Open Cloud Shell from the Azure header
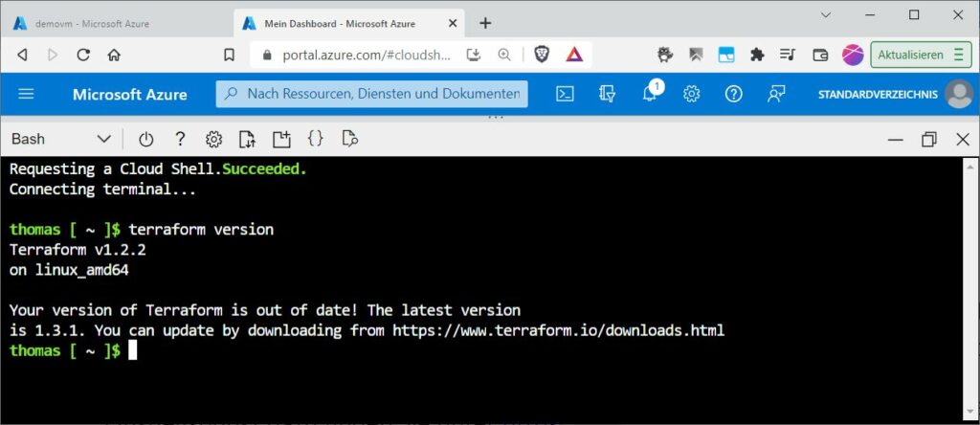Screen dimensions: 980x425 [565, 95]
